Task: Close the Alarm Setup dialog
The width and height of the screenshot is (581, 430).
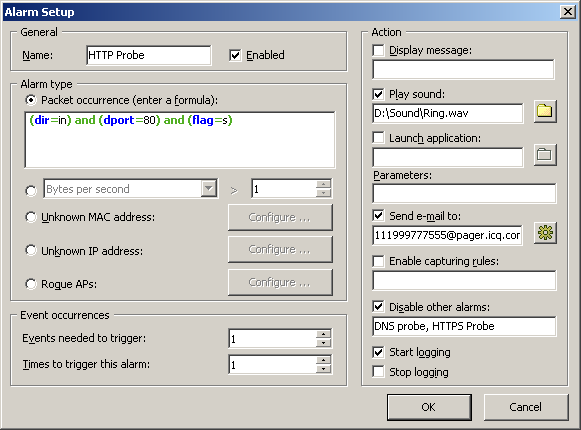Action: point(568,12)
